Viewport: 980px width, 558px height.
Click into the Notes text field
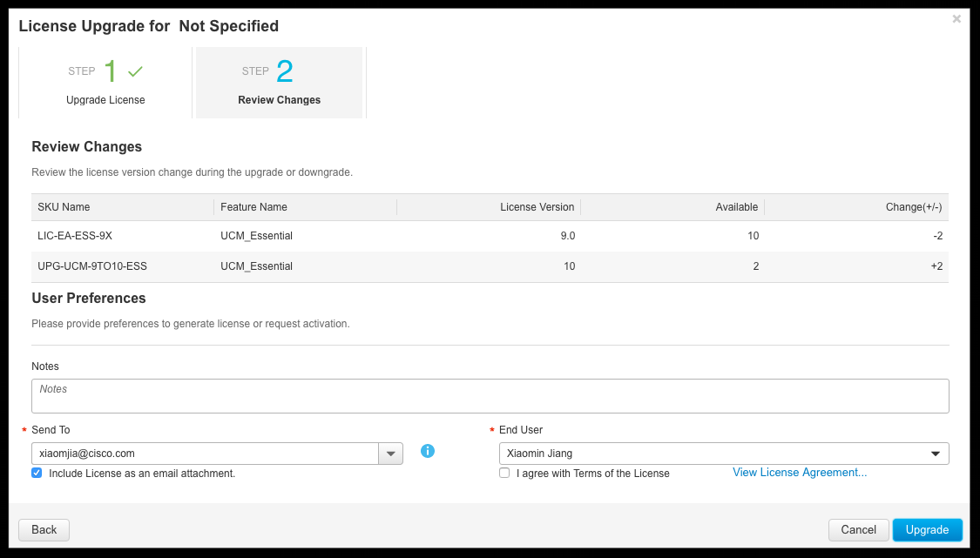(490, 395)
